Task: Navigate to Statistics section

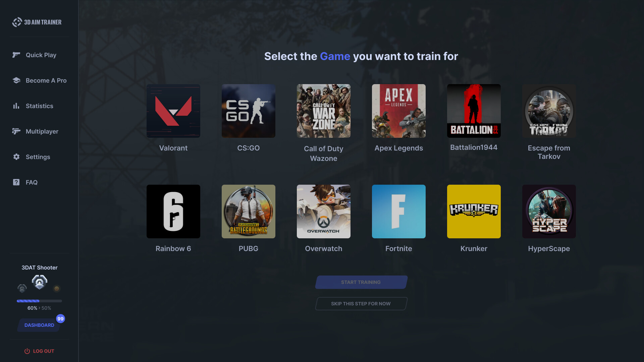Action: coord(39,105)
